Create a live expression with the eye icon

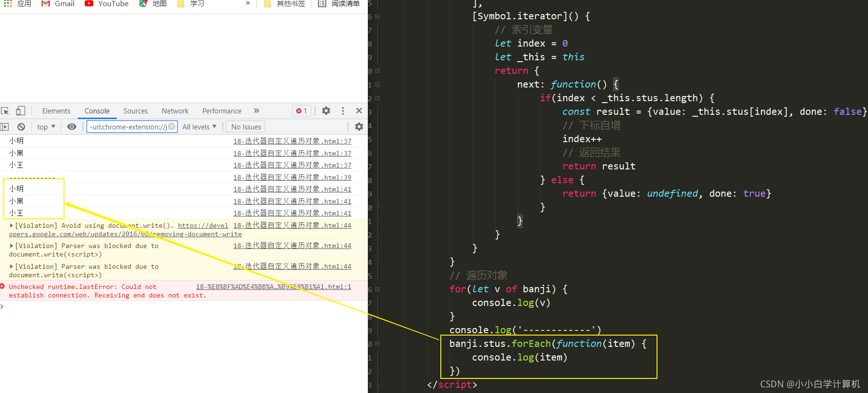point(72,127)
